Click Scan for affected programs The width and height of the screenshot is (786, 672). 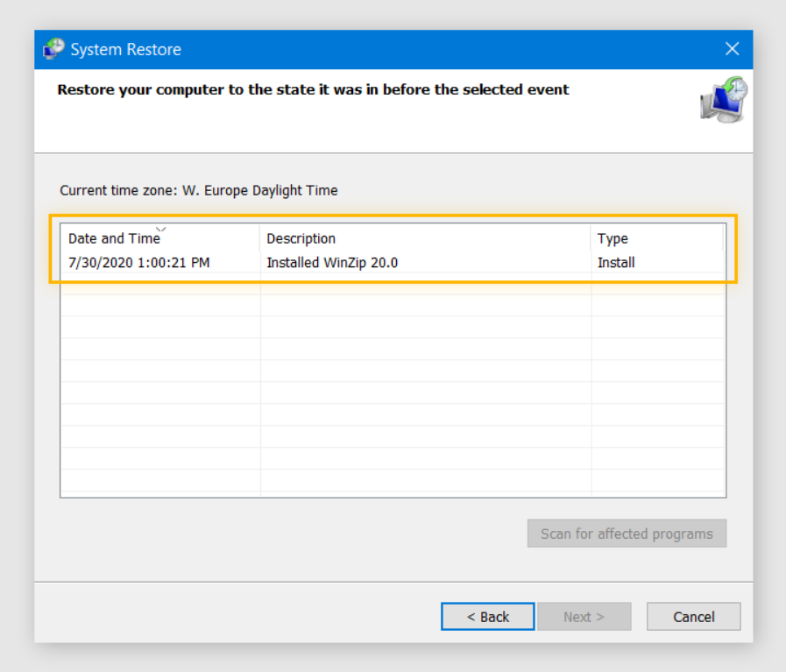(x=627, y=534)
